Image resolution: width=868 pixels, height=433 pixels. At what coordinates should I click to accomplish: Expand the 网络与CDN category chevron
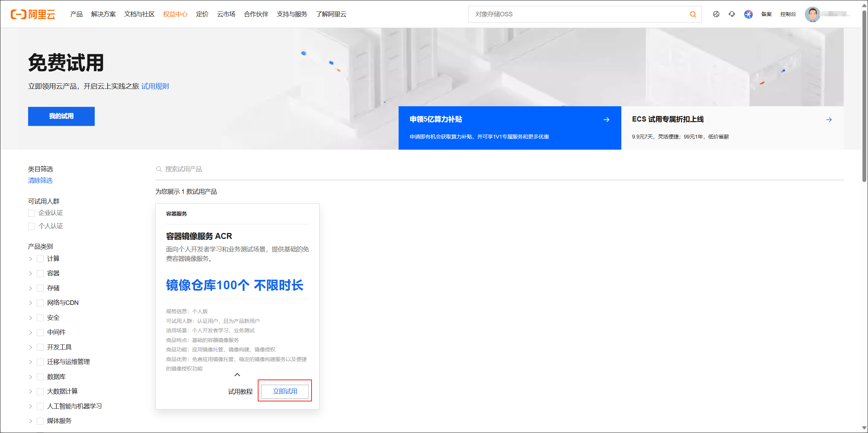tap(31, 303)
